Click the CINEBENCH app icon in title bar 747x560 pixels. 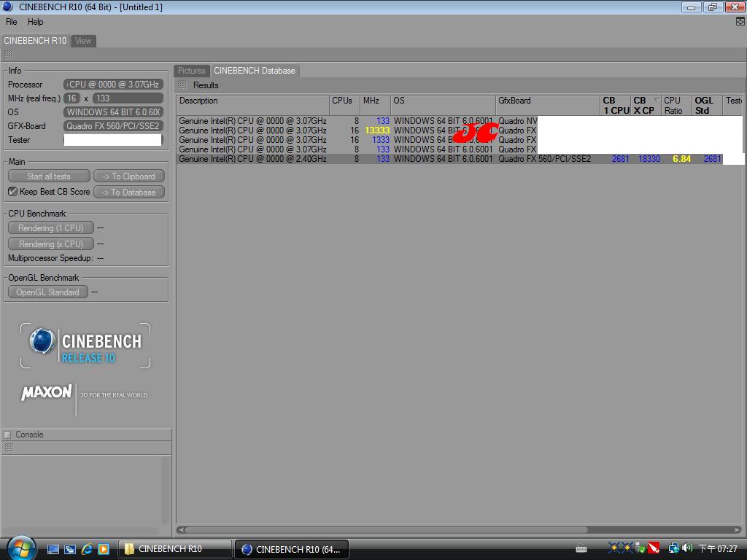point(7,7)
